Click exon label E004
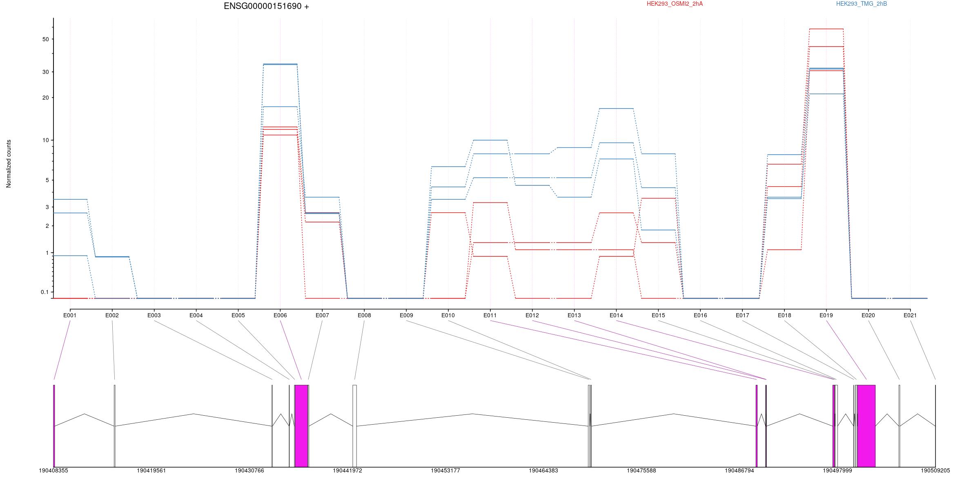 pos(196,315)
